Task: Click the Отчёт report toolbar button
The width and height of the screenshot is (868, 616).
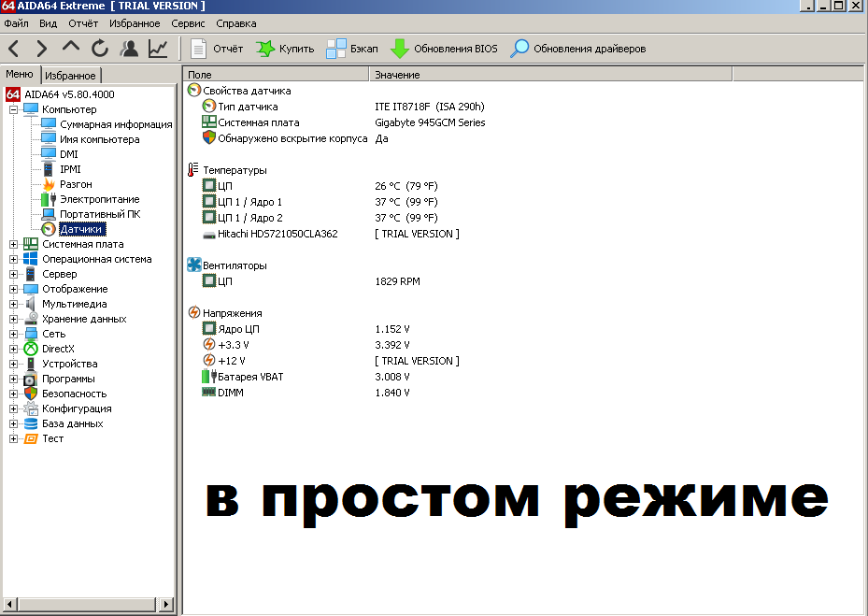Action: (217, 49)
